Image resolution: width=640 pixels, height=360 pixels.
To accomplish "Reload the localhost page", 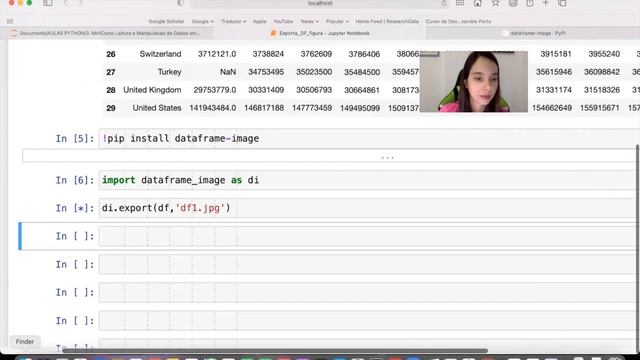I will tap(444, 4).
